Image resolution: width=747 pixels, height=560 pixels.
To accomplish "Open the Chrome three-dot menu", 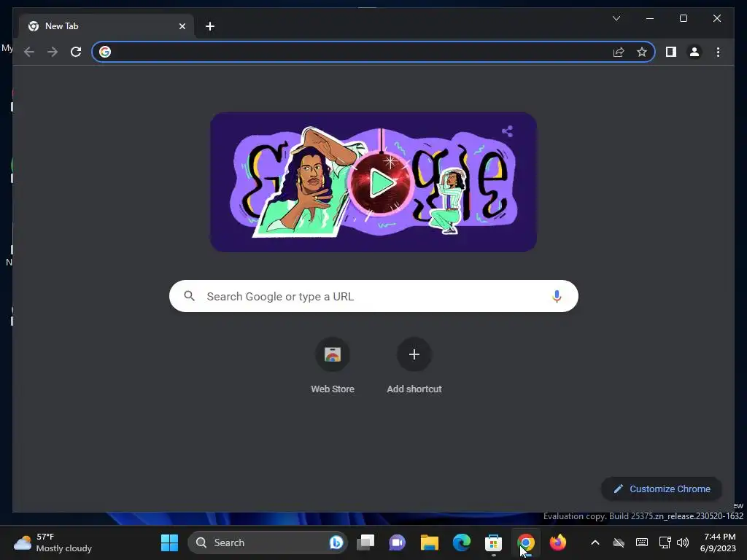I will tap(718, 52).
